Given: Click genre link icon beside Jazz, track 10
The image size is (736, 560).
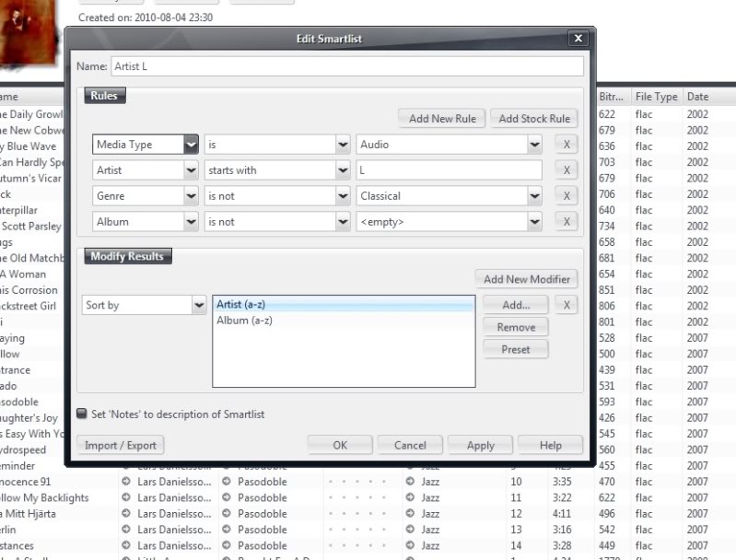Looking at the screenshot, I should [x=410, y=482].
